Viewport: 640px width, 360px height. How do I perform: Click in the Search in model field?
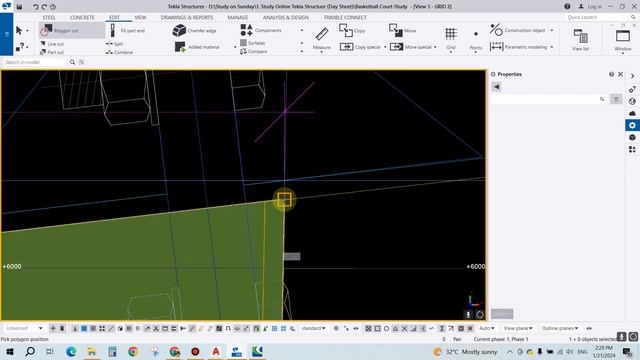pos(34,62)
